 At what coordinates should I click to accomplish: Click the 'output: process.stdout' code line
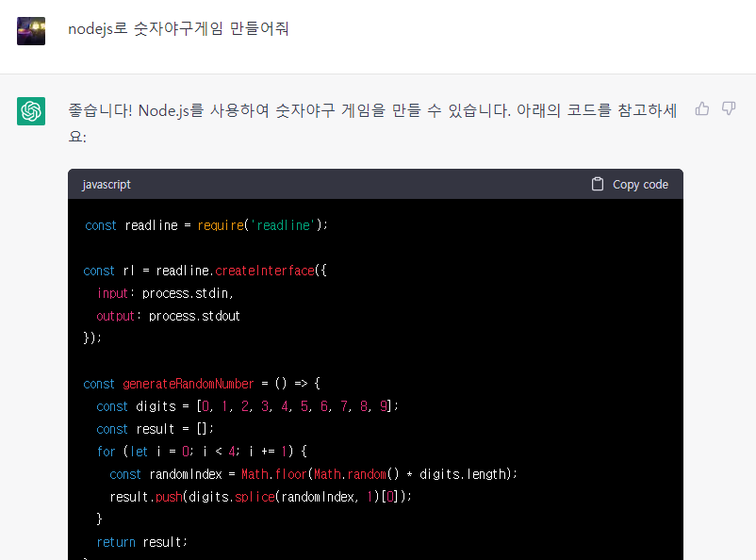coord(169,316)
